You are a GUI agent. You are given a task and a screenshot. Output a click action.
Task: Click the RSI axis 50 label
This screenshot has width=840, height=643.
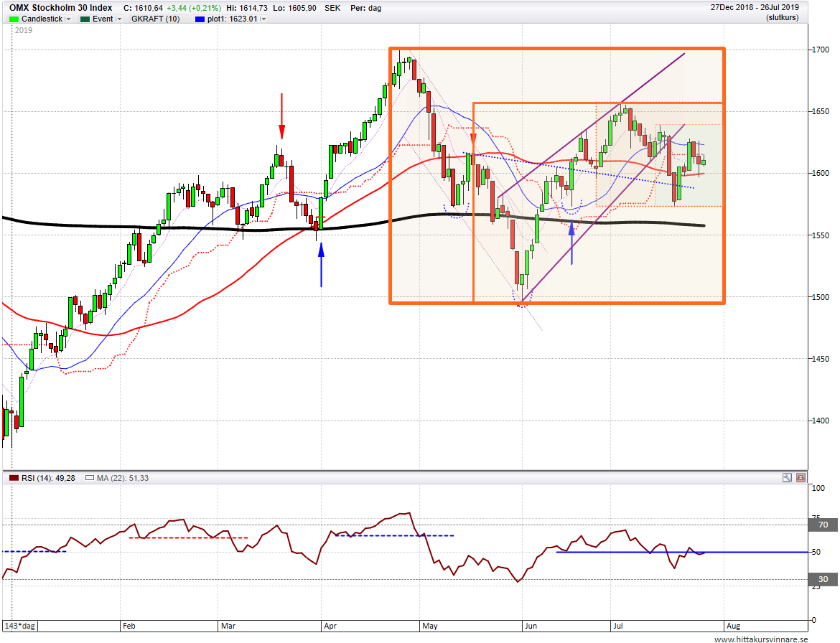click(x=816, y=552)
